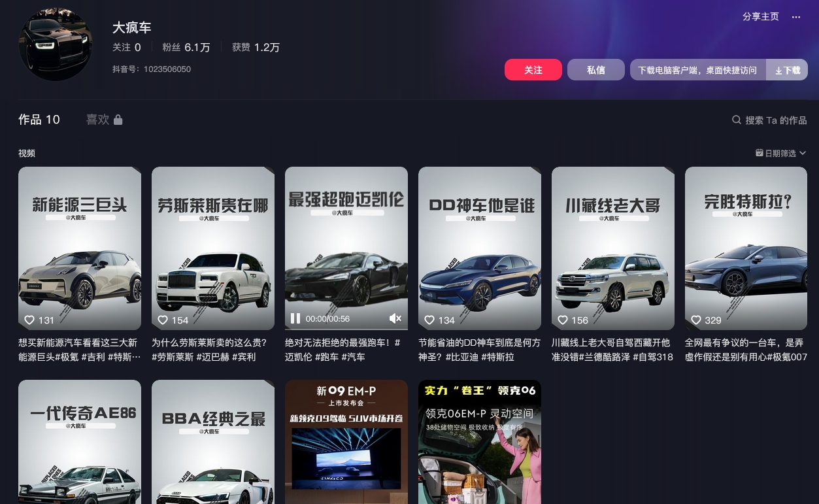Click 下载电脑客户端，桌面快捷访问 banner
819x504 pixels.
click(697, 70)
